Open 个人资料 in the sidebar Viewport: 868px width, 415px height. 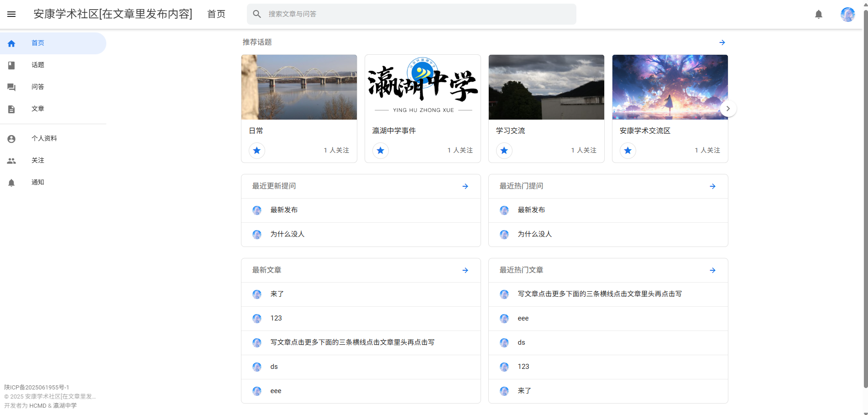coord(53,139)
